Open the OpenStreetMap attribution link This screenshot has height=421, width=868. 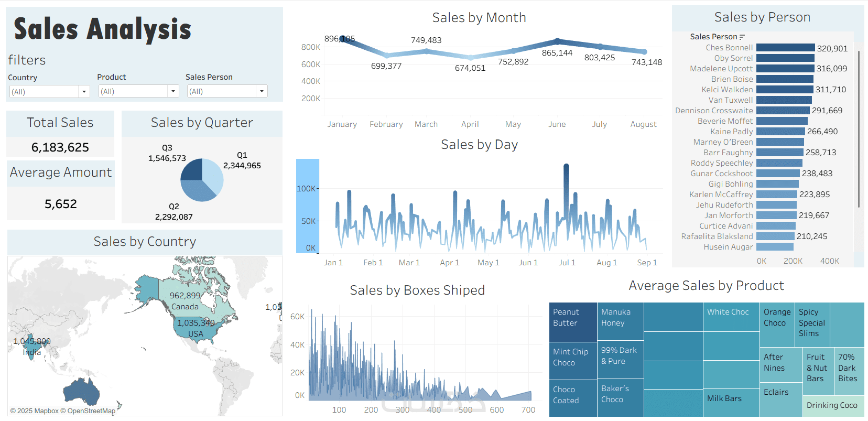pos(88,411)
